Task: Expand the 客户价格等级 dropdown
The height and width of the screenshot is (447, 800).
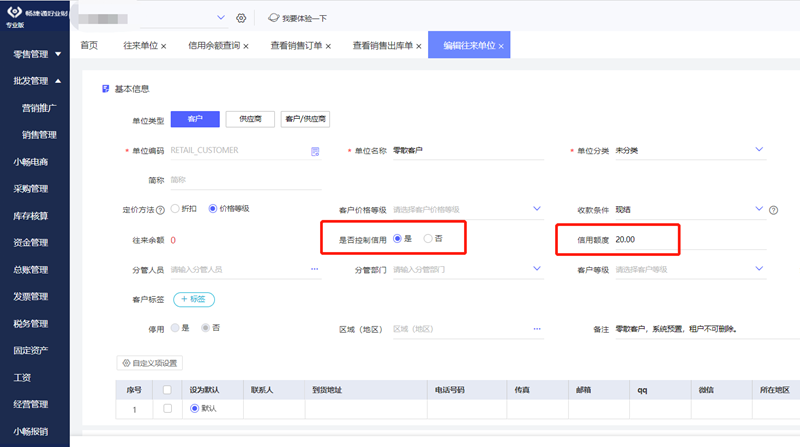Action: [537, 209]
